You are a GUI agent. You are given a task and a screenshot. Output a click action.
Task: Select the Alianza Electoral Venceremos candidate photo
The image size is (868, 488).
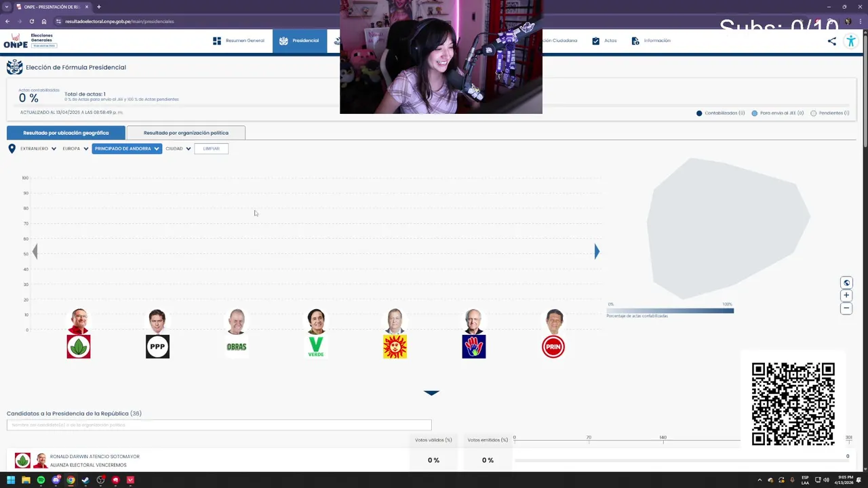coord(79,321)
